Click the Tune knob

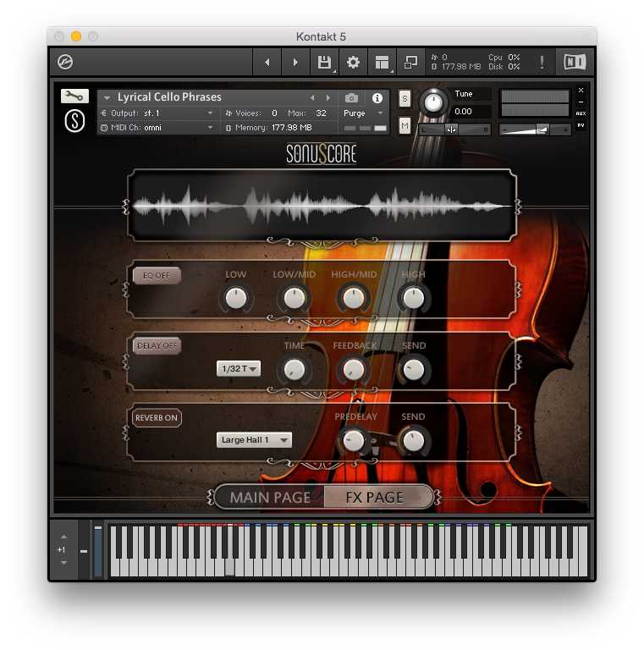[433, 102]
